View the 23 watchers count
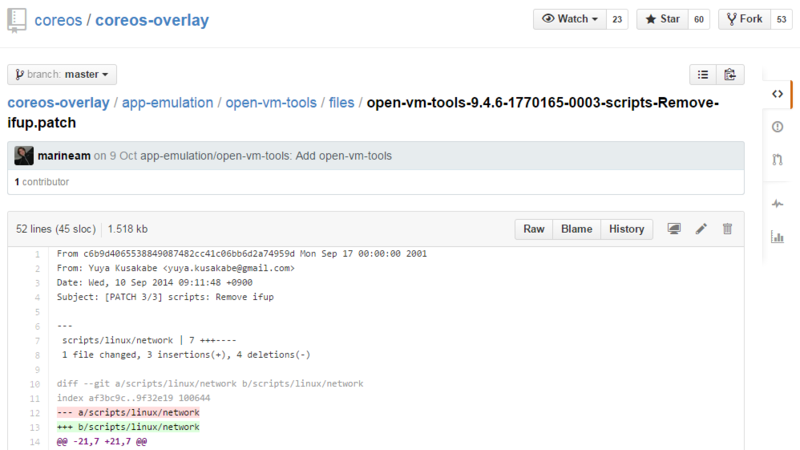The width and height of the screenshot is (800, 450). (617, 19)
